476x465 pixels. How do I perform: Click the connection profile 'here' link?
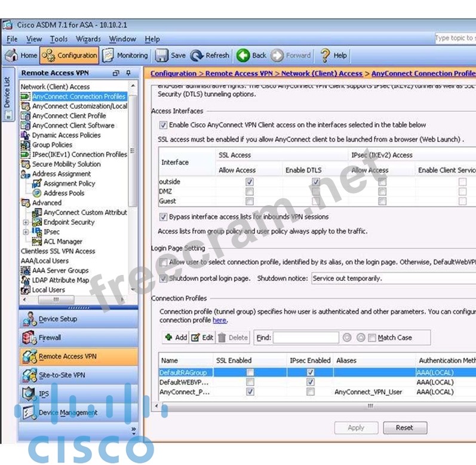(x=220, y=320)
